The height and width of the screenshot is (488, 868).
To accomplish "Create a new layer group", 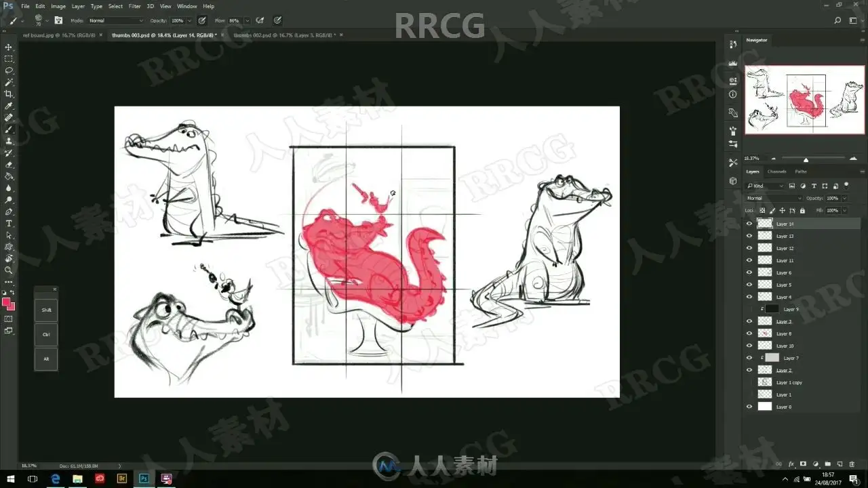I will coord(828,464).
